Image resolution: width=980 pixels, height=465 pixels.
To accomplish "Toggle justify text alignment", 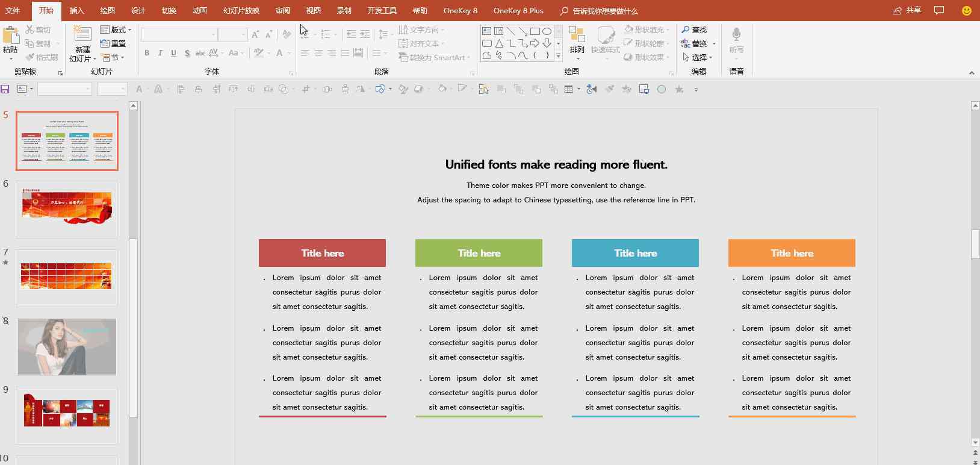I will point(345,53).
